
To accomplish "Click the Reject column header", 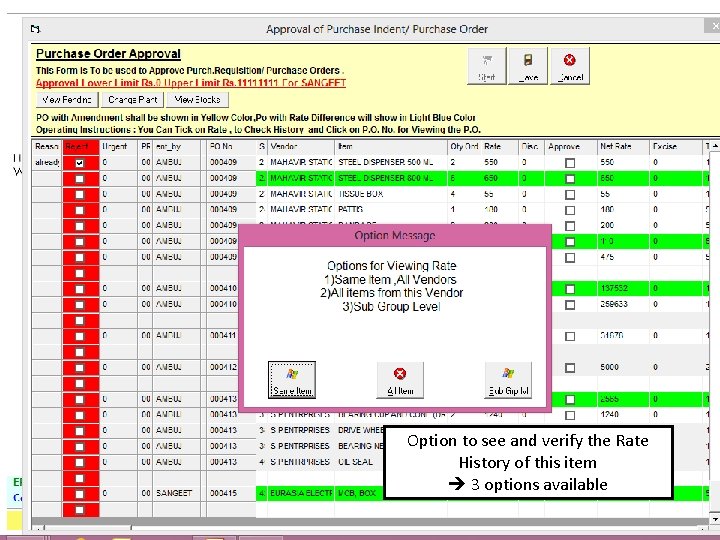I will [81, 146].
